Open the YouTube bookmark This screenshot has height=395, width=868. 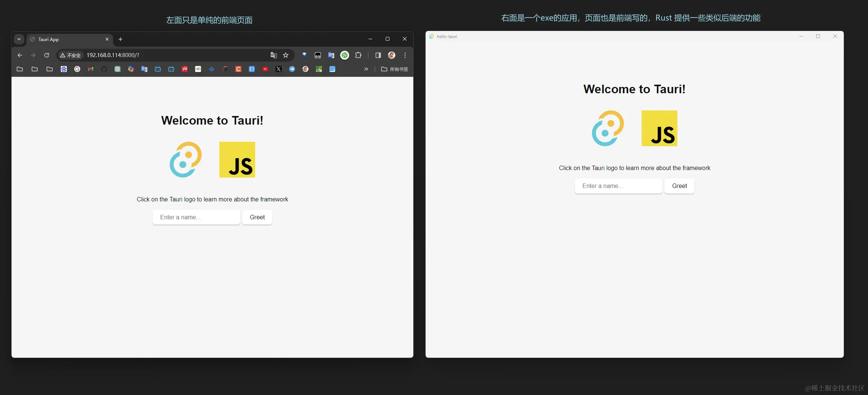[x=265, y=69]
